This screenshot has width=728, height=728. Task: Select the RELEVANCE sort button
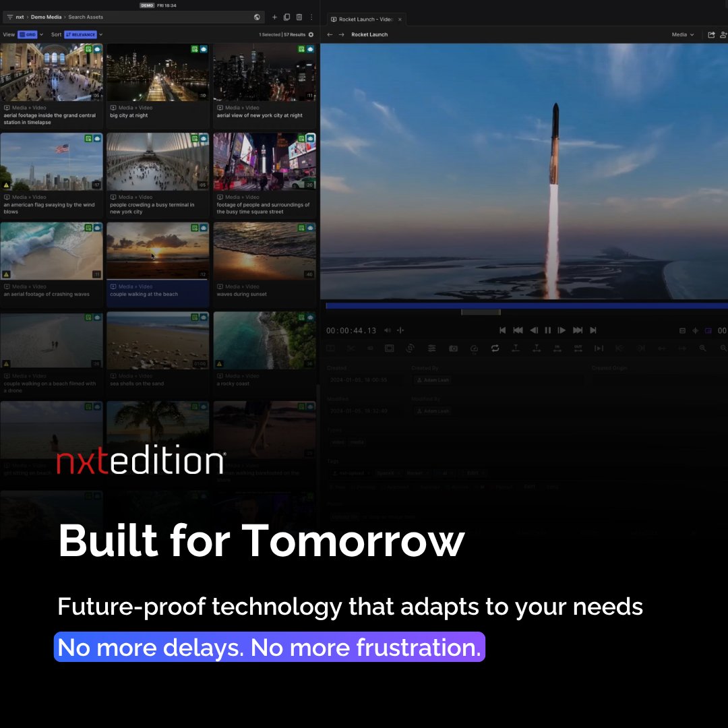tap(80, 34)
